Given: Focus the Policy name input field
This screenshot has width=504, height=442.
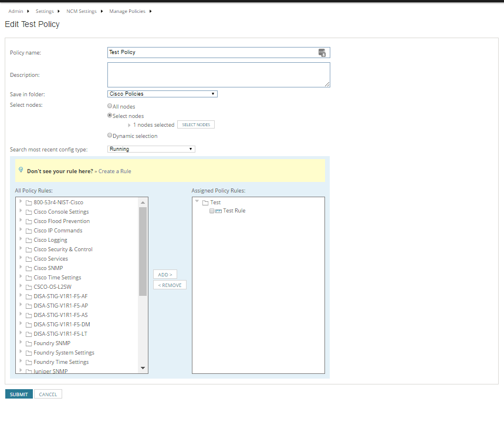Looking at the screenshot, I should pyautogui.click(x=219, y=52).
